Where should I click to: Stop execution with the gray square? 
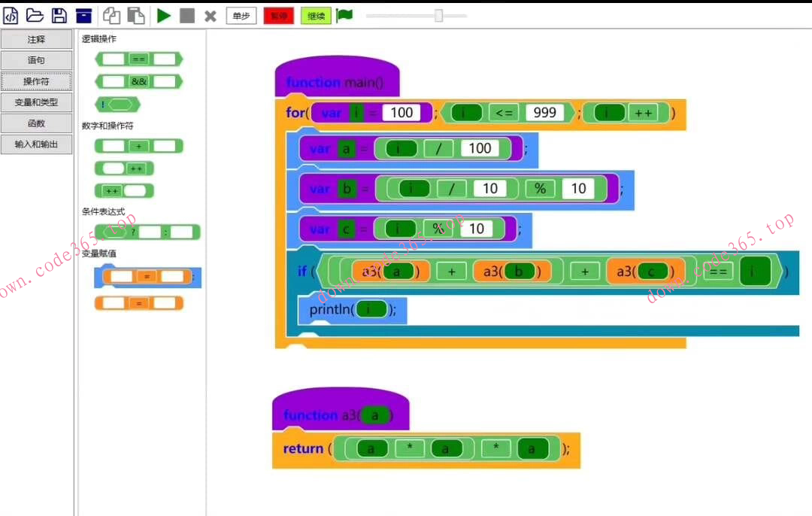(187, 16)
